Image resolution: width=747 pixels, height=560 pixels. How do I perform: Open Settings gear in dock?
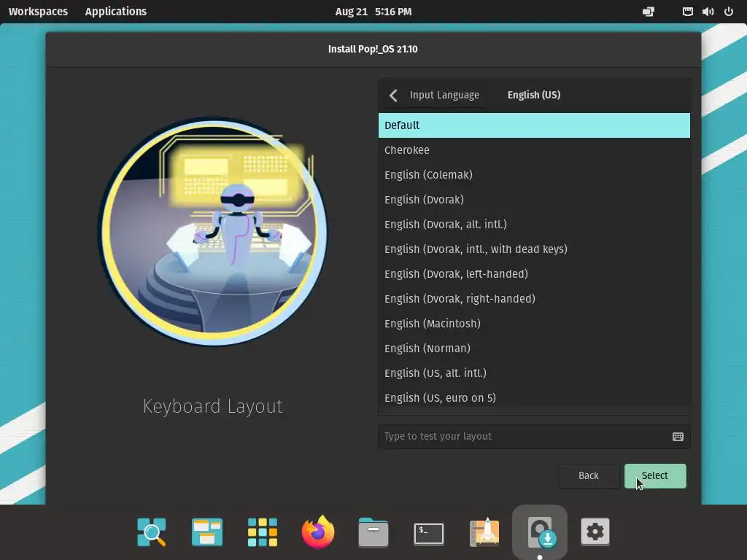click(595, 532)
